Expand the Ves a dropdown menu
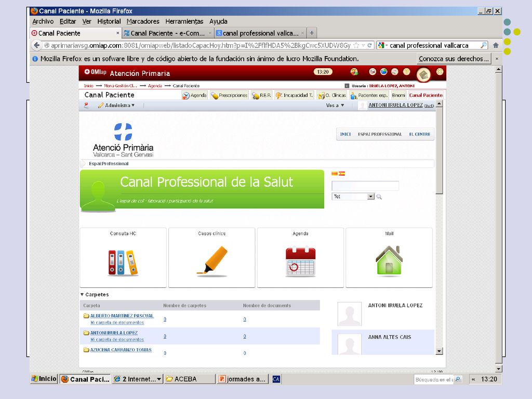This screenshot has width=532, height=399. tap(335, 105)
